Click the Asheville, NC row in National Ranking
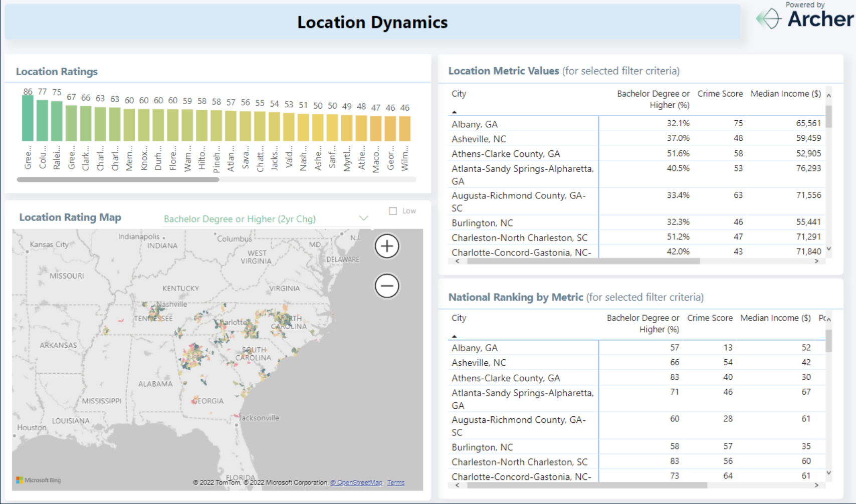 tap(479, 363)
